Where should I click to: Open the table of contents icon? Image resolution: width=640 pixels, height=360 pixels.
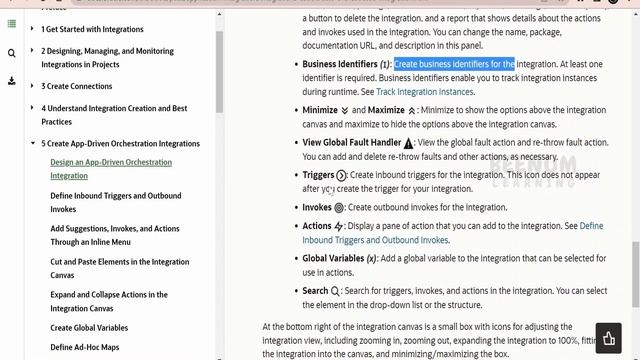point(12,24)
